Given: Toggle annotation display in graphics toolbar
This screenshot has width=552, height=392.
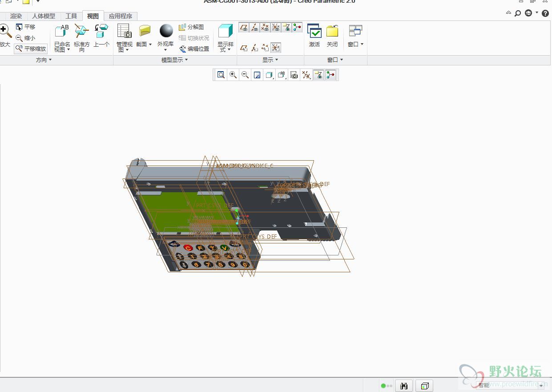Looking at the screenshot, I should tap(318, 75).
